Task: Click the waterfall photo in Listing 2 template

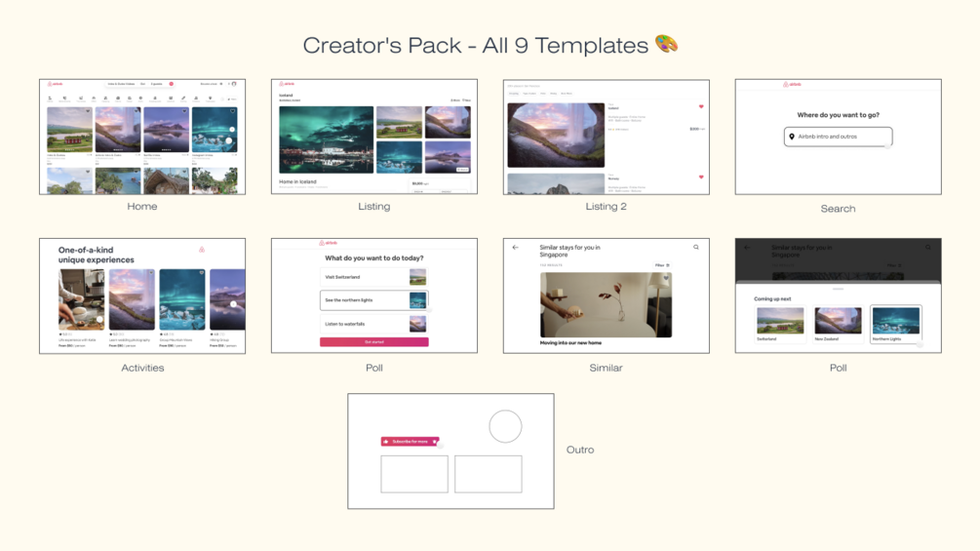Action: tap(556, 135)
